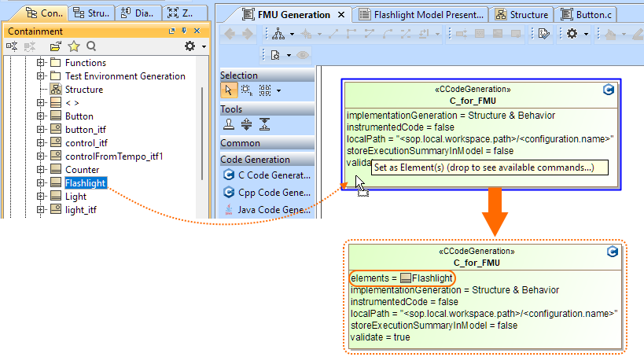Click the diagram validation check icon
The image size is (644, 357).
pos(544,34)
